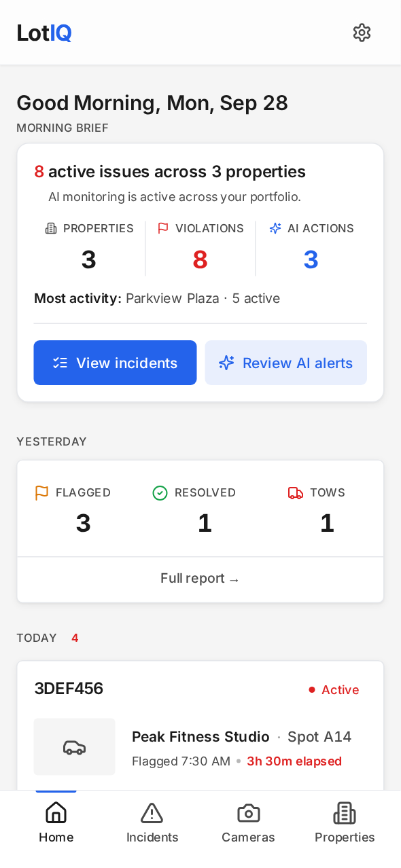Switch to the Properties tab
This screenshot has height=868, width=401.
point(345,822)
